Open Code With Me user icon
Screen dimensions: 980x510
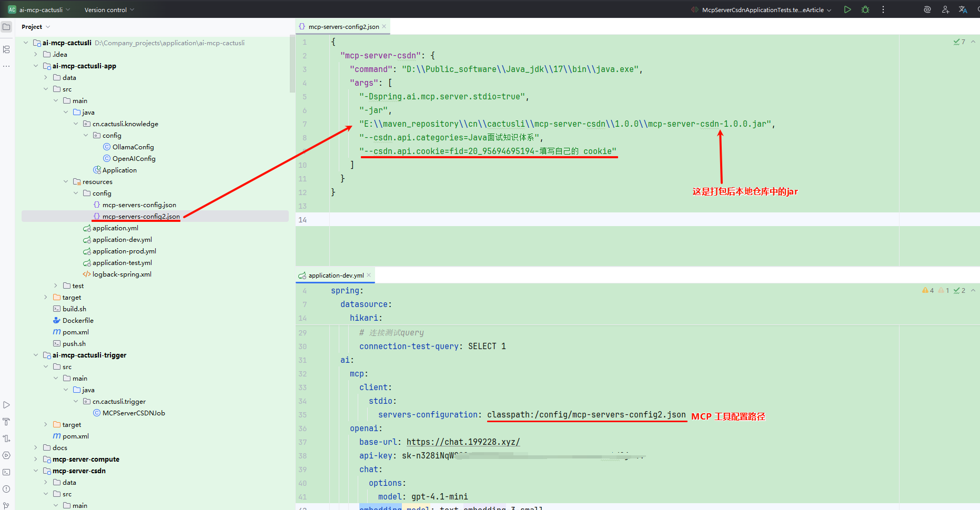(x=945, y=9)
